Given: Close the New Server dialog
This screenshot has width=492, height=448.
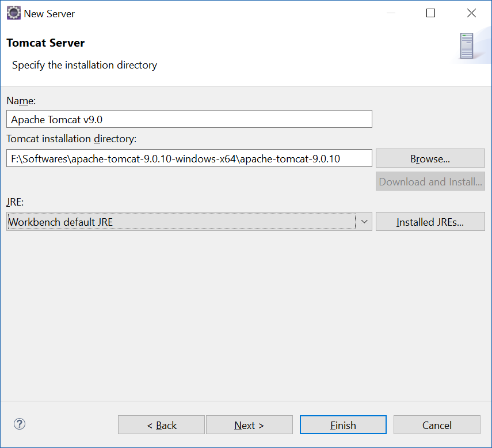Looking at the screenshot, I should (x=471, y=13).
